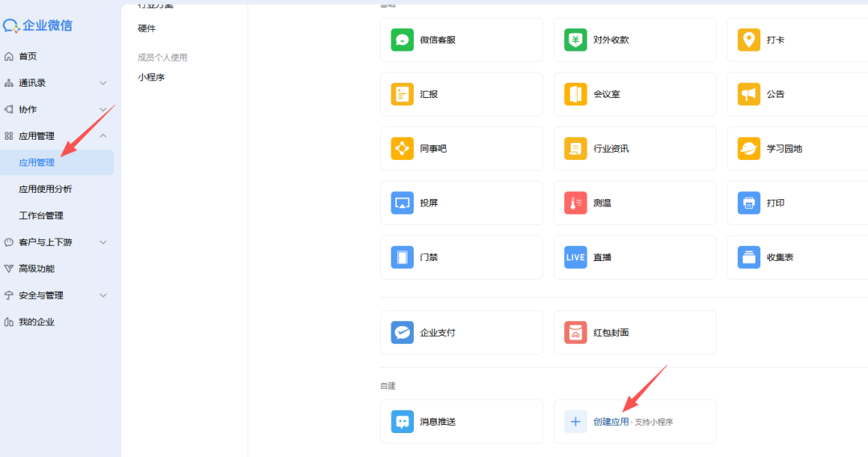Screen dimensions: 868x457
Task: Open the 对外收款 app icon
Action: click(x=575, y=40)
